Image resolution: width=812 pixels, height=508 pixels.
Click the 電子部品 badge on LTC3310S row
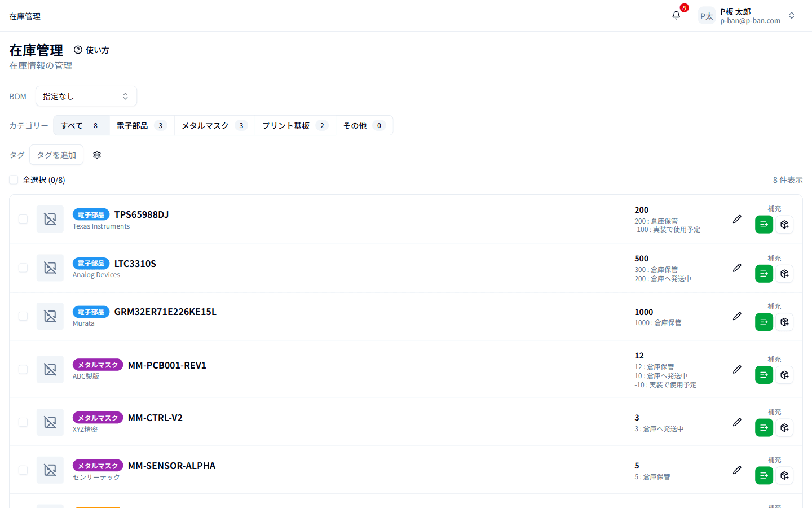click(91, 264)
